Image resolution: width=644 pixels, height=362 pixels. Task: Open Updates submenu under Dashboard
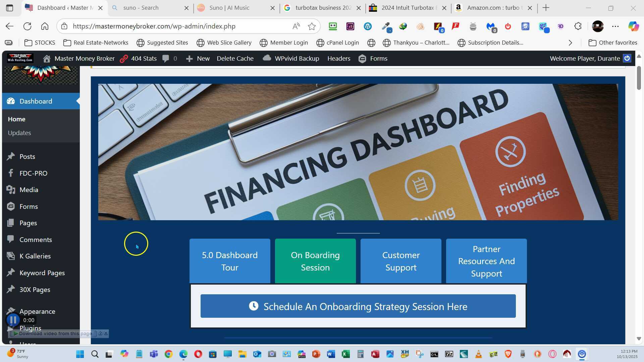click(19, 133)
